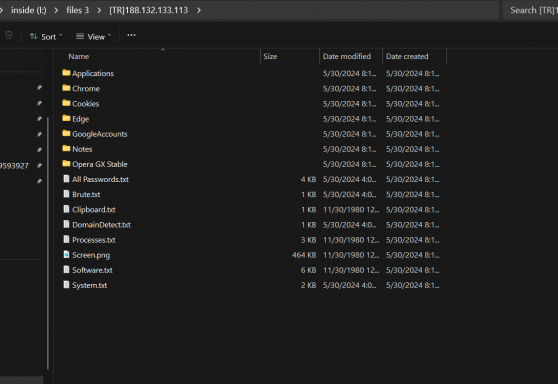Open the Sort dropdown menu
The width and height of the screenshot is (558, 384).
[x=46, y=36]
